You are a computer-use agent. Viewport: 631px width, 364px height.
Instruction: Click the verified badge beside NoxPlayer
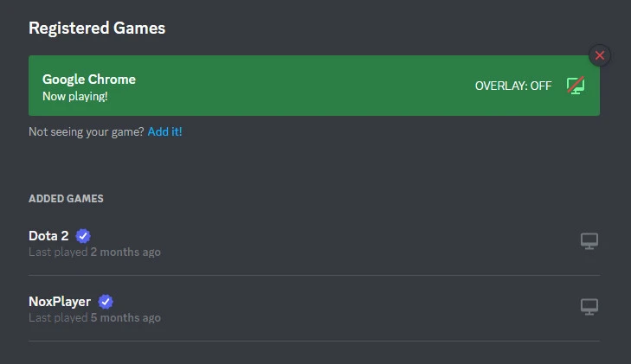coord(105,302)
